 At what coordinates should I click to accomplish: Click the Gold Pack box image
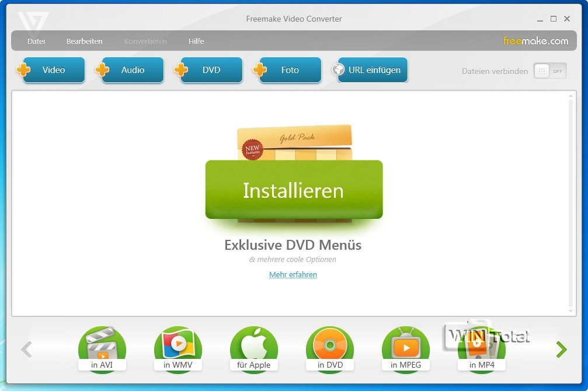[x=295, y=142]
